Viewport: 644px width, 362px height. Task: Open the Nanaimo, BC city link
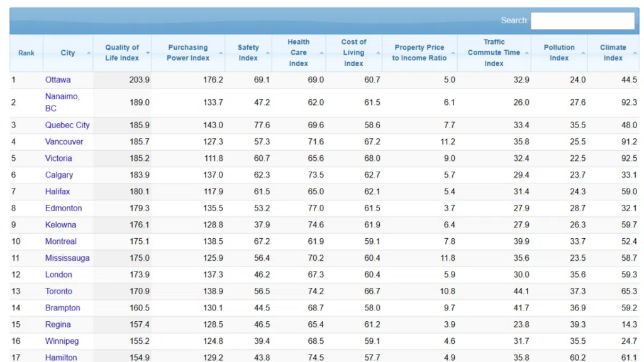pos(62,102)
